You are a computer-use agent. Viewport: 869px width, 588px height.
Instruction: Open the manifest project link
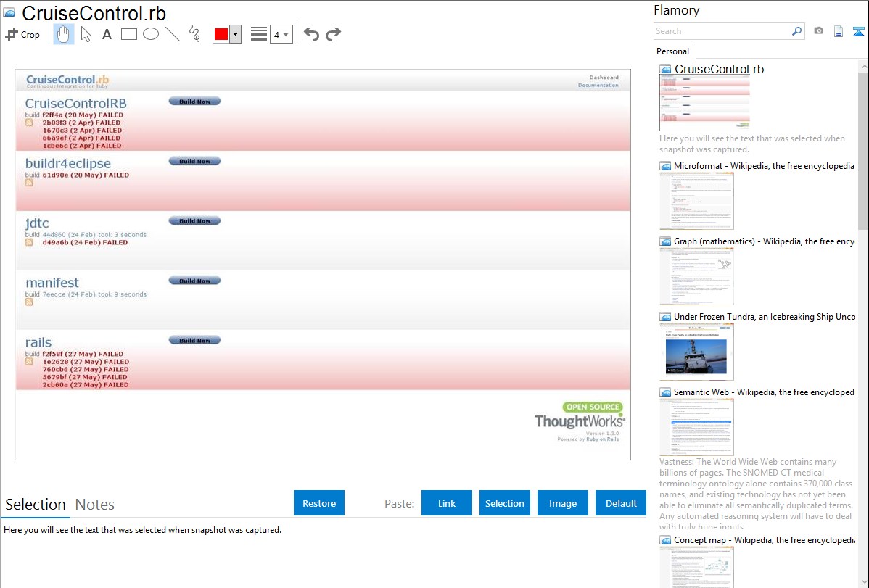(52, 283)
